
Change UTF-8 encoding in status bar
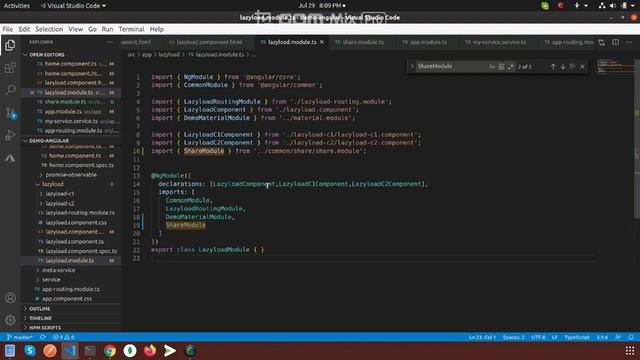(538, 337)
